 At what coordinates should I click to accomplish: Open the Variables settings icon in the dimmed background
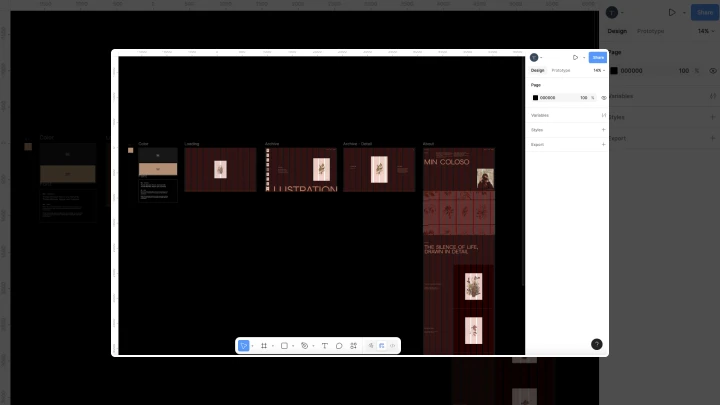(x=713, y=96)
